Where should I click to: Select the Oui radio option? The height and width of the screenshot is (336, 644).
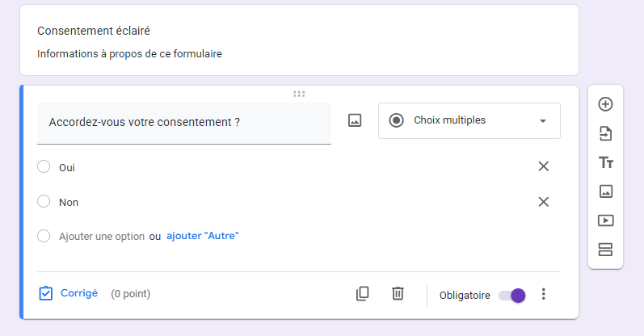coord(44,166)
